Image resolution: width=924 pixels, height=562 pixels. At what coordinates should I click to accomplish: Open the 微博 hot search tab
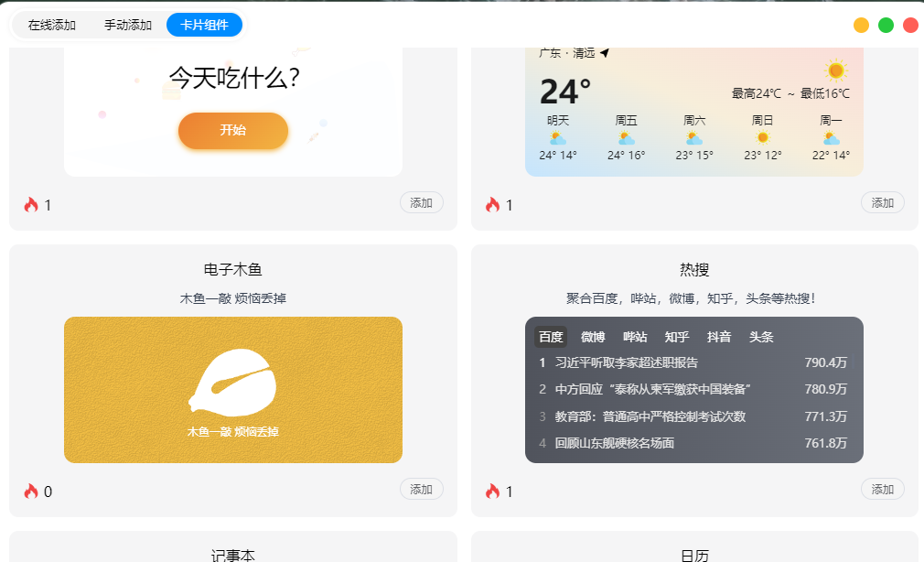coord(593,337)
